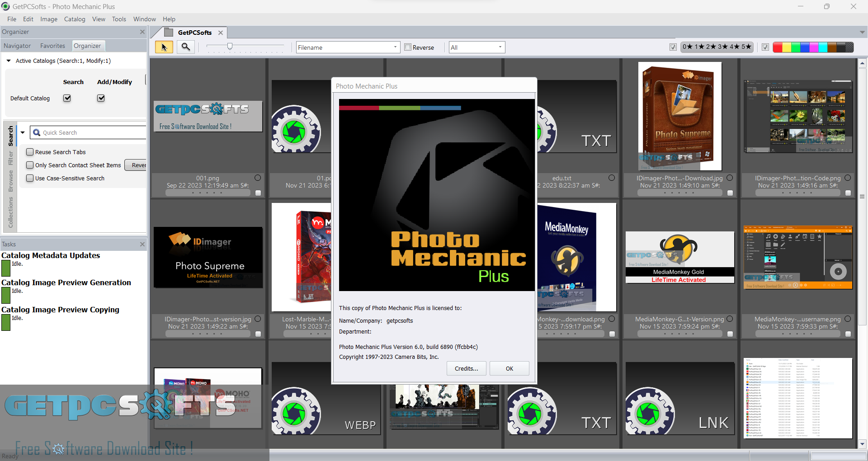Open the Filename sort dropdown
This screenshot has height=461, width=868.
tap(348, 47)
